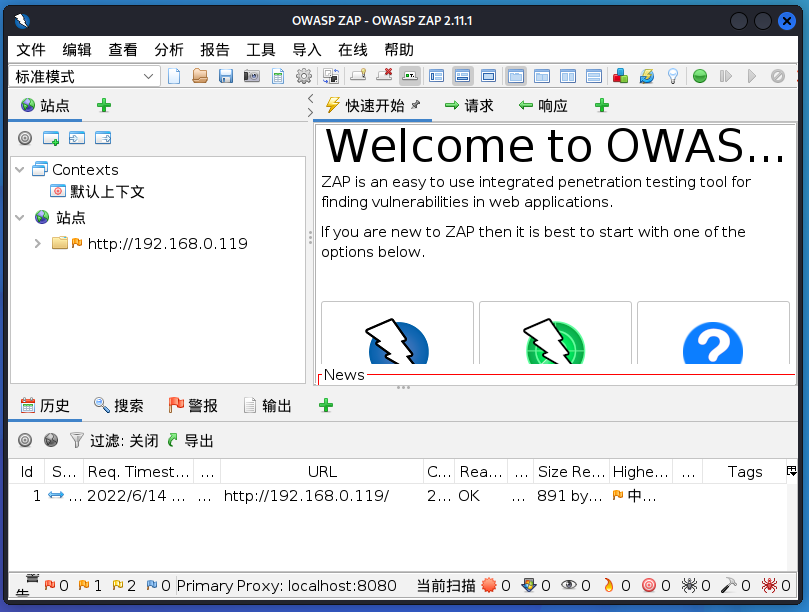
Task: Click the Automated Scan blue lightning card
Action: tap(397, 333)
